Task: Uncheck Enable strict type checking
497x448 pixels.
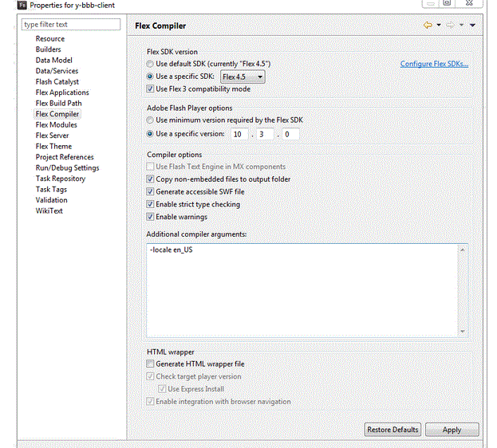Action: [151, 204]
